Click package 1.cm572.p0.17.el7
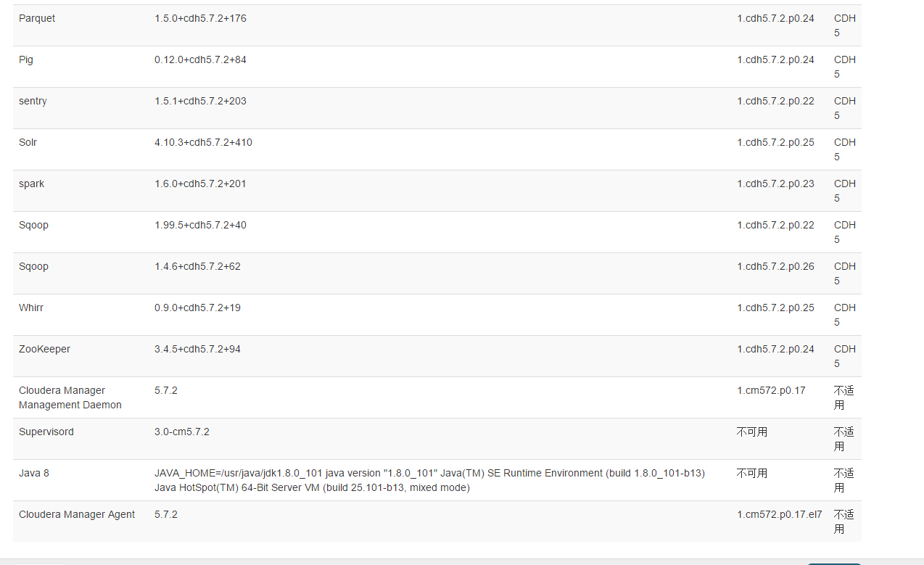924x565 pixels. 780,514
